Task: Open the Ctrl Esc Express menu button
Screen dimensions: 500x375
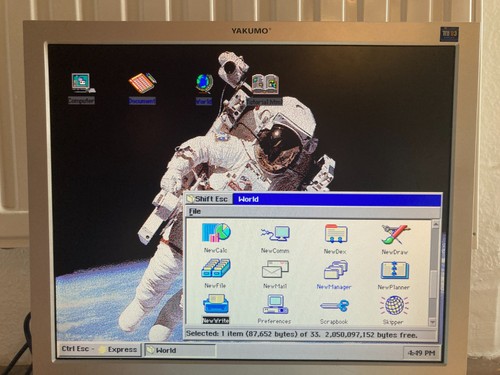Action: point(100,349)
